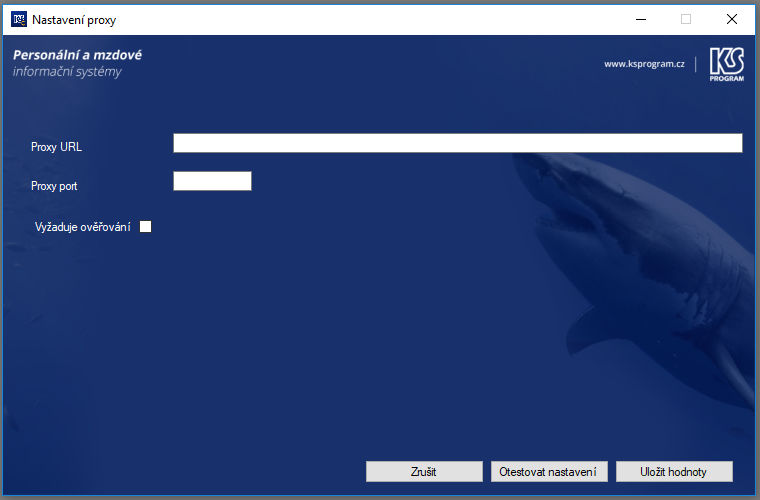760x500 pixels.
Task: Click the Uložit hodnoty button
Action: 674,471
